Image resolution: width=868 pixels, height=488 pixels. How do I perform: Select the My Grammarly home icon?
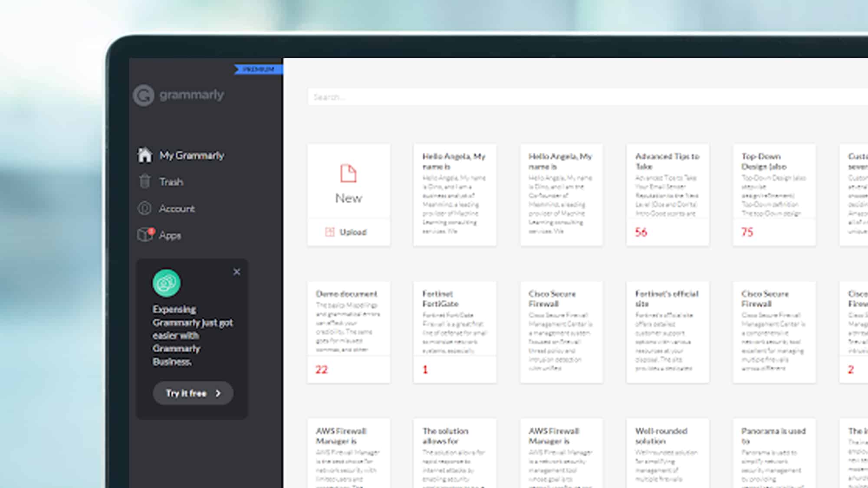tap(145, 155)
